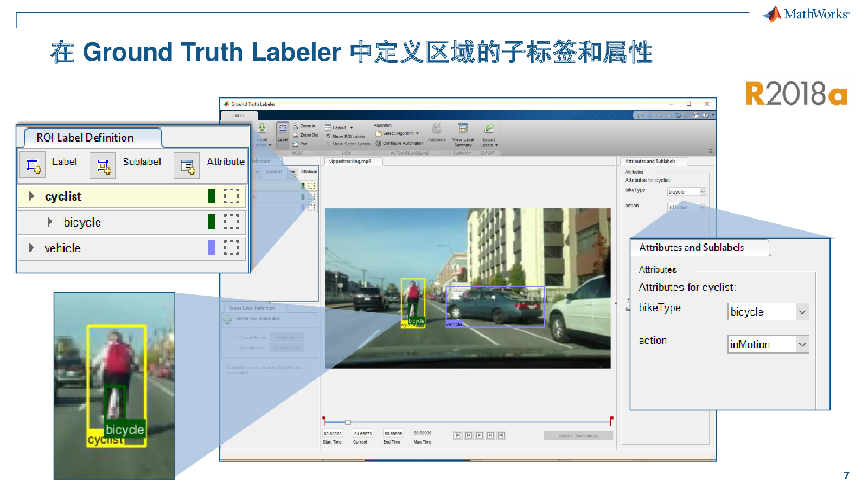Expand the vehicle label row
Viewport: 868px width, 488px height.
click(x=31, y=248)
